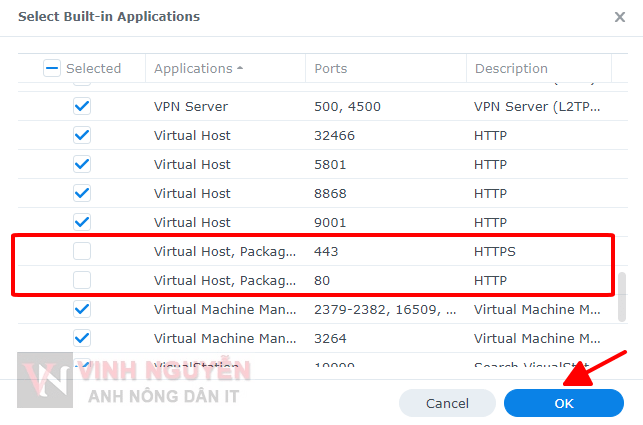Screen dimensions: 643x425
Task: Enable the HTTP port 80 checkbox
Action: click(82, 280)
